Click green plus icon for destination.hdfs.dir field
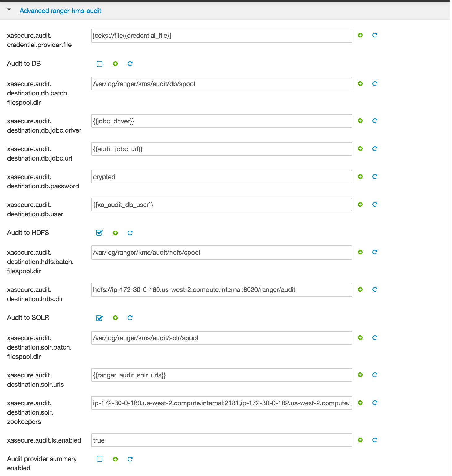Screen dimensions: 452x476 (360, 289)
